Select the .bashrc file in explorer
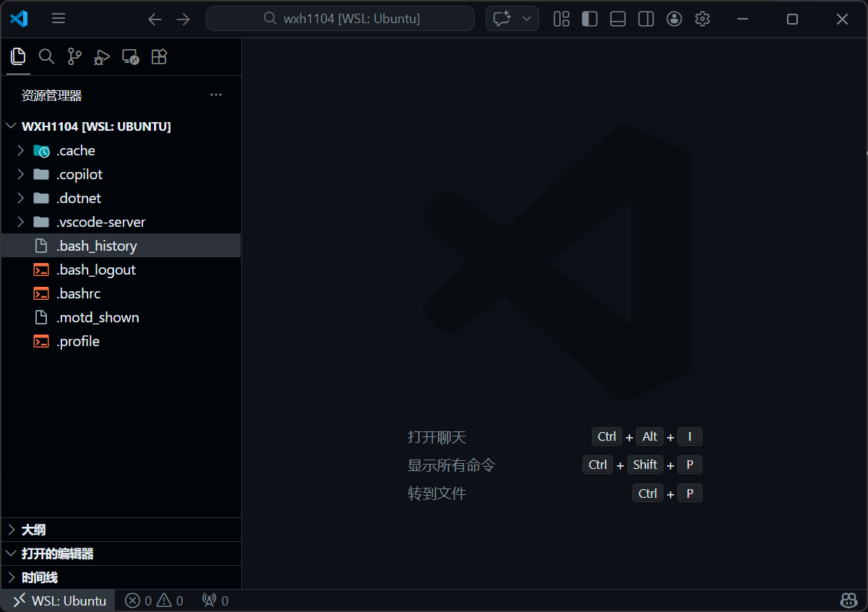 point(77,293)
